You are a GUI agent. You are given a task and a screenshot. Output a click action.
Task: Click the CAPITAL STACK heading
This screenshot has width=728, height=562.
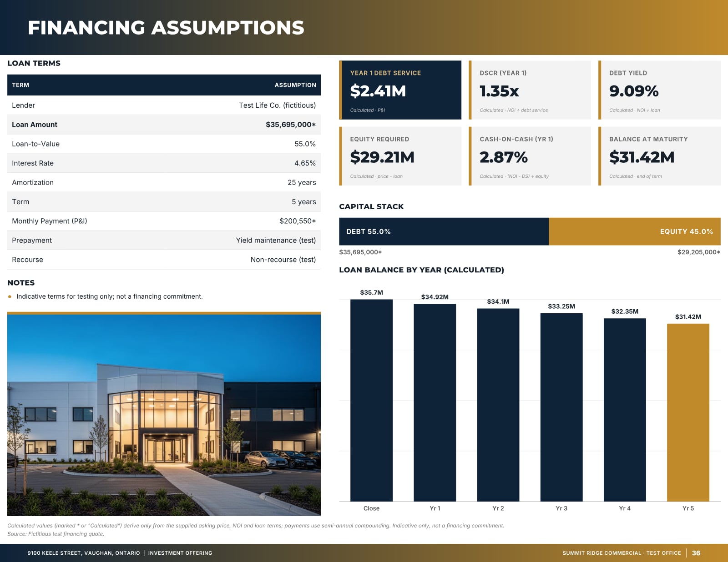tap(371, 206)
